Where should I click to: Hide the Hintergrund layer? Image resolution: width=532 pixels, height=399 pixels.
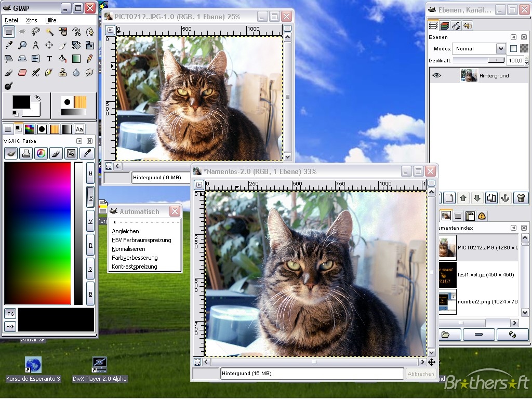(436, 75)
